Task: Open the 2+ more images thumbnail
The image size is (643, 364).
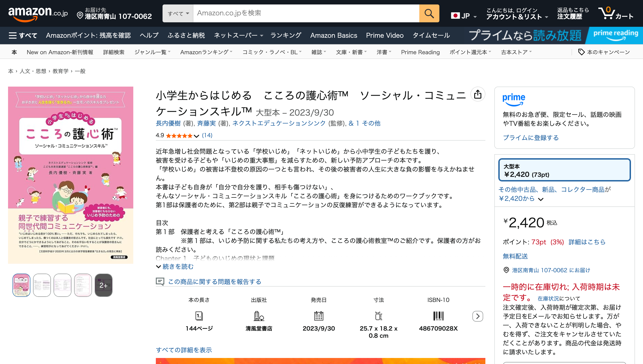Action: click(x=103, y=285)
